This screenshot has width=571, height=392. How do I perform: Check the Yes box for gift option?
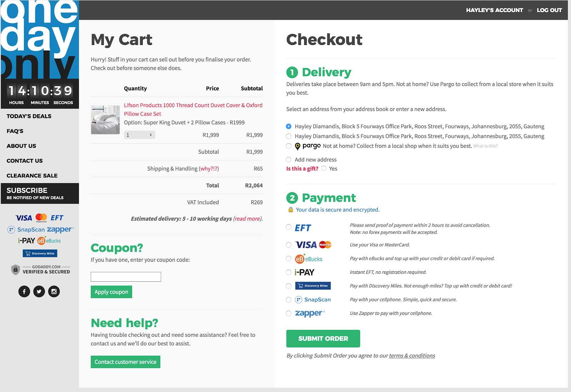click(x=324, y=169)
